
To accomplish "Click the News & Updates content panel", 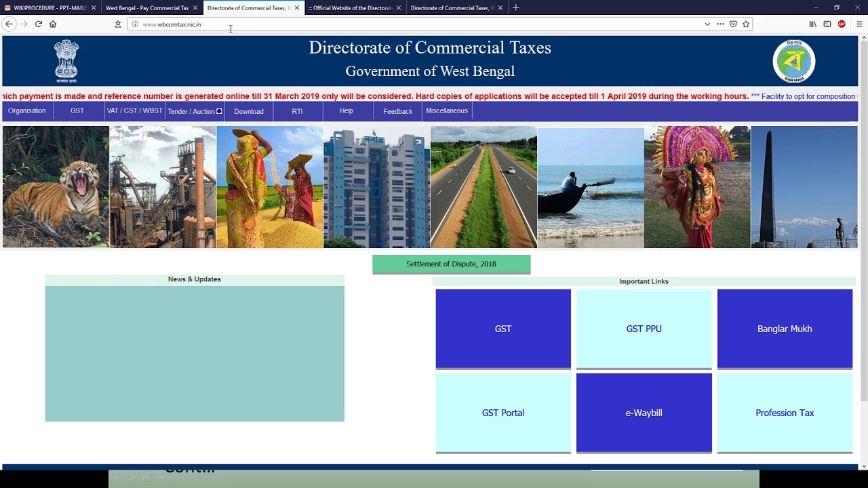I will tap(195, 354).
